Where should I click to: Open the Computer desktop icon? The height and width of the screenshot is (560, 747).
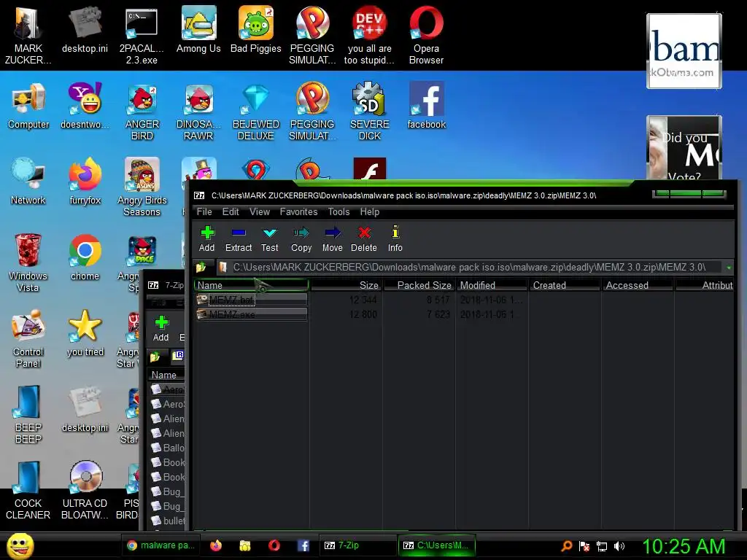[28, 106]
